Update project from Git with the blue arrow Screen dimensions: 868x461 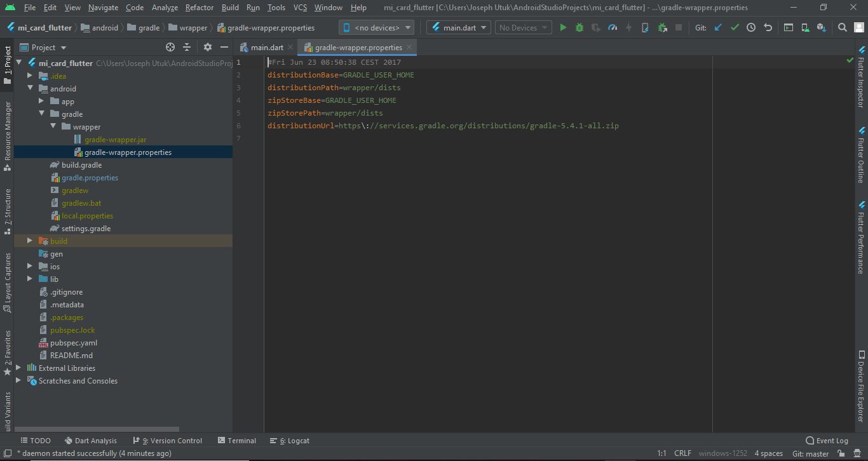[x=719, y=27]
